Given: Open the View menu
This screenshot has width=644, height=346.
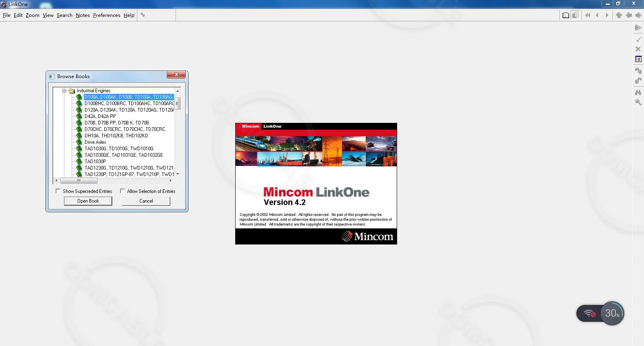Looking at the screenshot, I should 48,15.
